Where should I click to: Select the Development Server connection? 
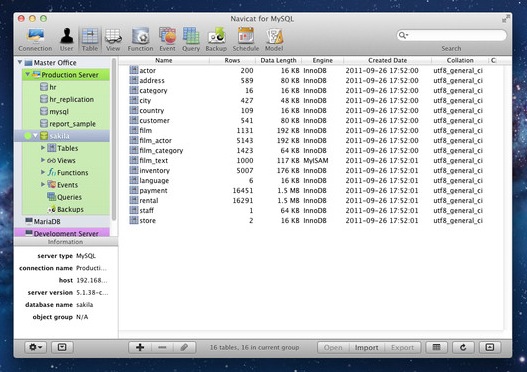click(x=63, y=233)
